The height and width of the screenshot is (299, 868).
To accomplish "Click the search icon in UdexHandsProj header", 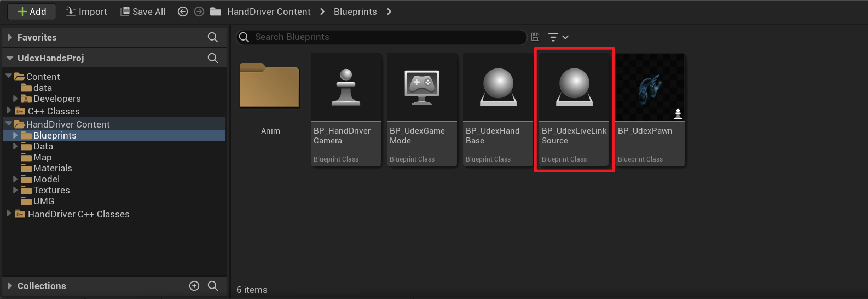I will [x=213, y=58].
